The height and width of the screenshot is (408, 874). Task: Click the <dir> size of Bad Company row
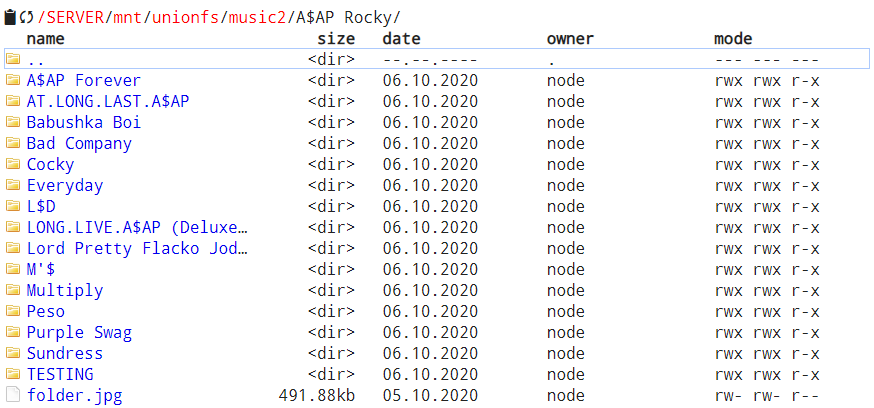(331, 143)
